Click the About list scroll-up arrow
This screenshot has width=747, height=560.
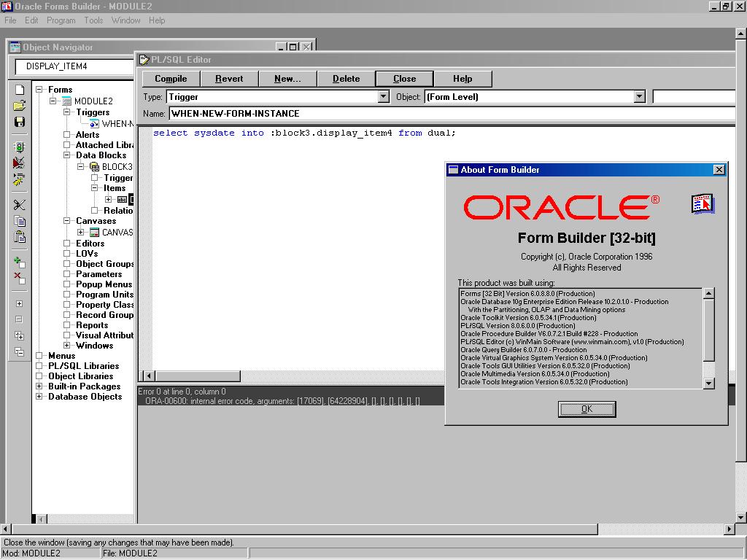(708, 293)
